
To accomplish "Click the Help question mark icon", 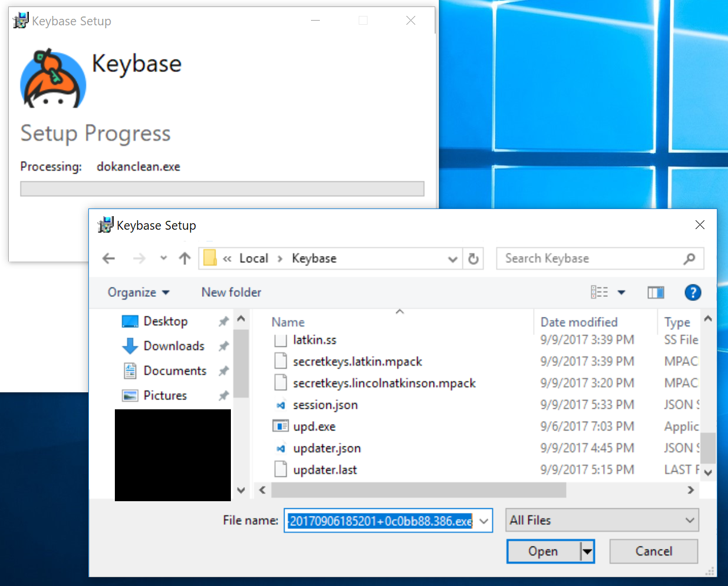I will [x=693, y=292].
